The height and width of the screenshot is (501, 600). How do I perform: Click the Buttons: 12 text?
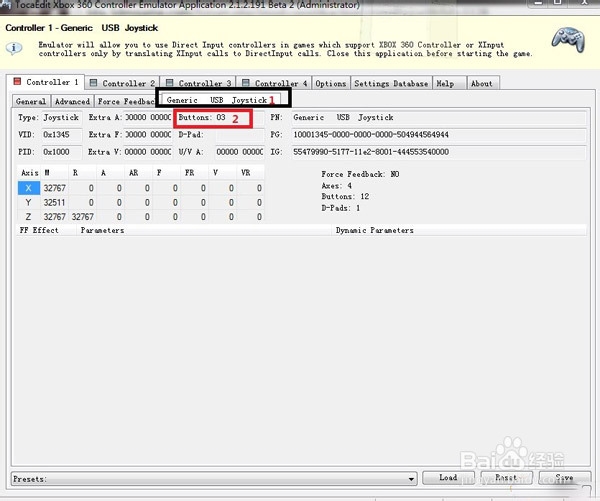[345, 196]
